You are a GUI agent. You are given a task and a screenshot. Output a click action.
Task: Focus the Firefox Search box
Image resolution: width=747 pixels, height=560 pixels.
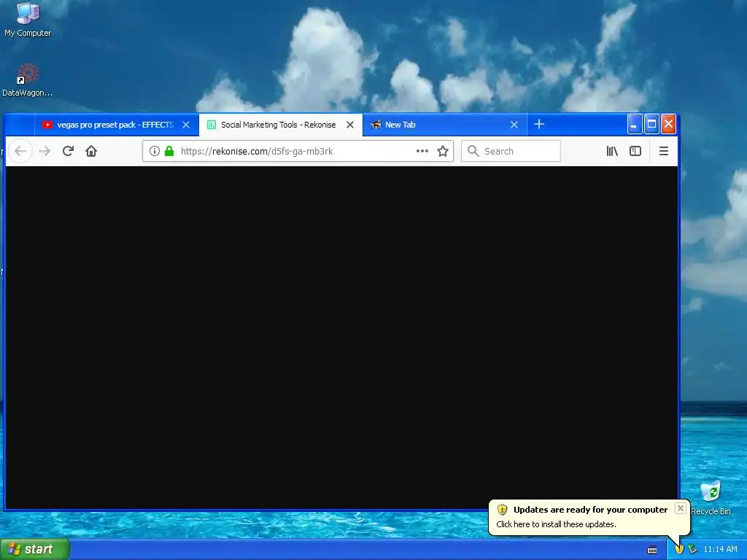(511, 152)
